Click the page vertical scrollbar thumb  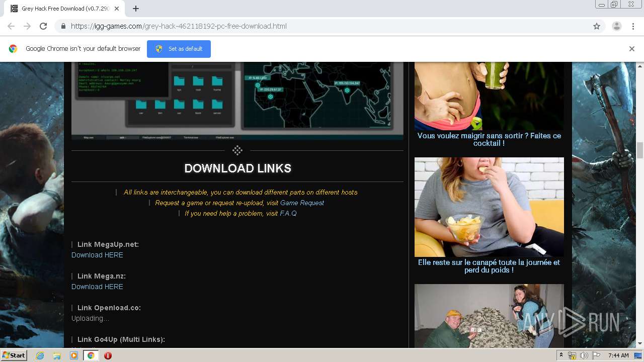640,150
